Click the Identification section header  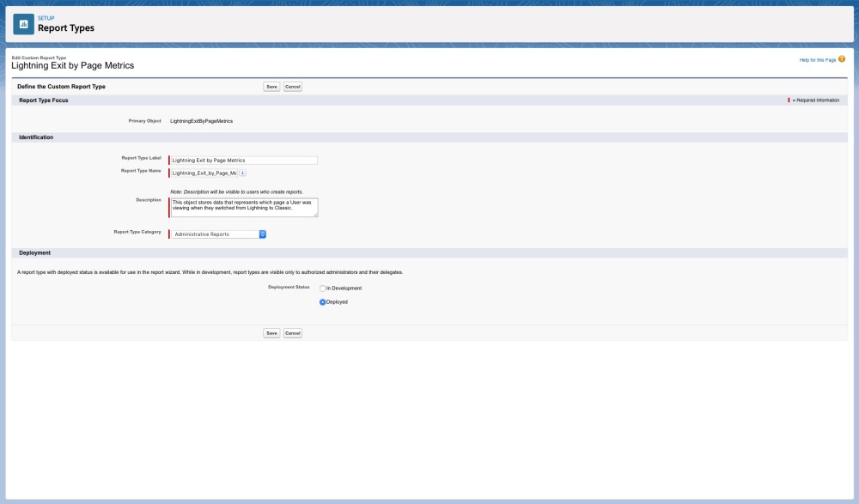point(36,137)
